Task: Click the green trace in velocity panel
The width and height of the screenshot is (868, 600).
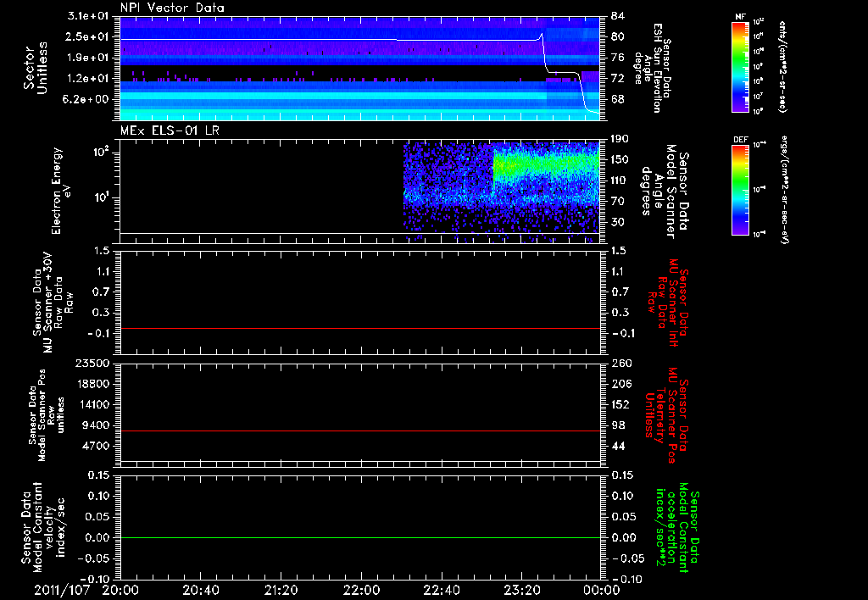Action: pos(360,537)
